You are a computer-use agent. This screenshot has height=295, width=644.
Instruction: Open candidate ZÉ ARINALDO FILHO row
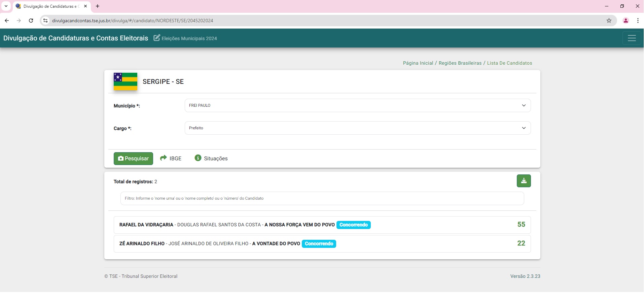click(x=322, y=244)
